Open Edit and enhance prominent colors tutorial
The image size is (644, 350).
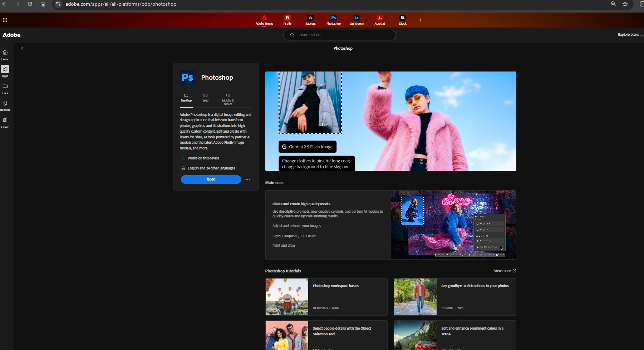pyautogui.click(x=455, y=335)
